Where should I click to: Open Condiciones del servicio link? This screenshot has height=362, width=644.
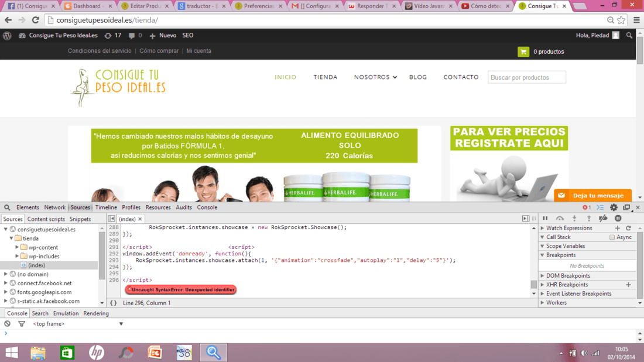pos(100,51)
